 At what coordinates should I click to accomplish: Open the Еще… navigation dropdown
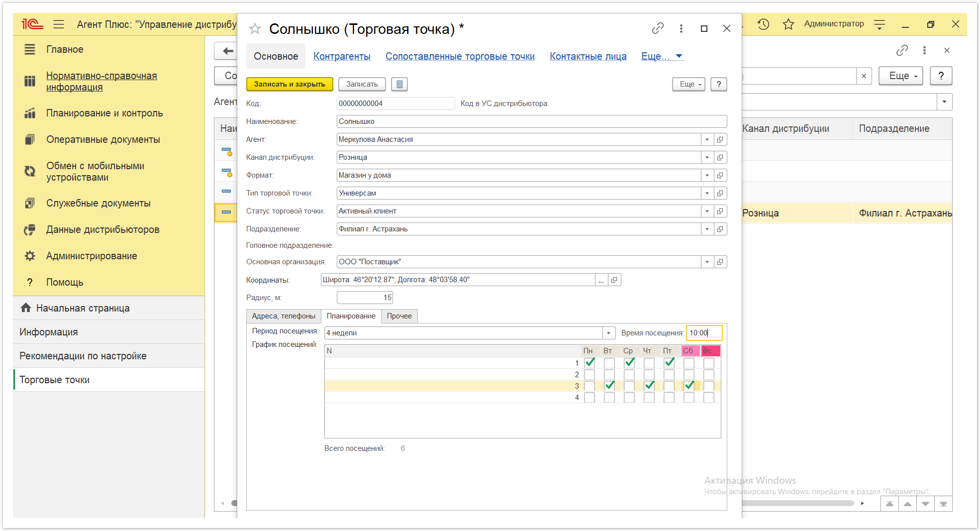tap(662, 56)
